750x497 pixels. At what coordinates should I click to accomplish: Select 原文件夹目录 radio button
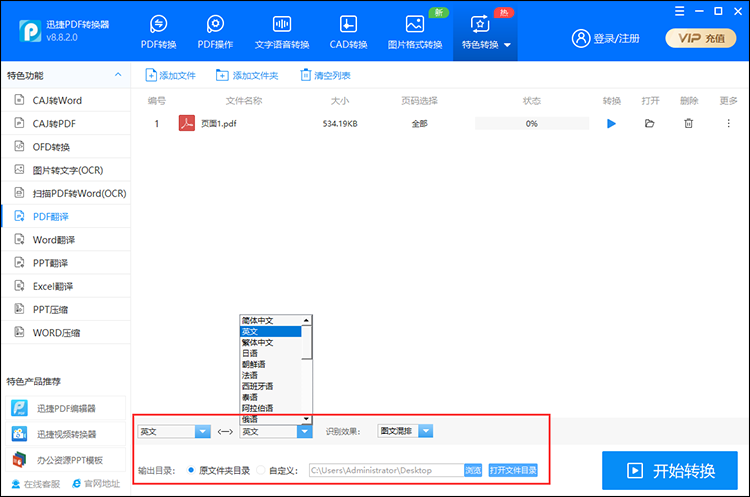[191, 470]
